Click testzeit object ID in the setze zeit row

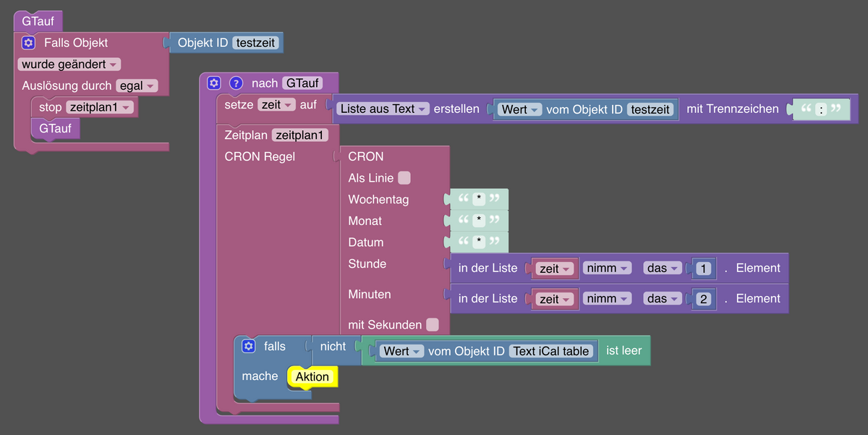point(650,109)
